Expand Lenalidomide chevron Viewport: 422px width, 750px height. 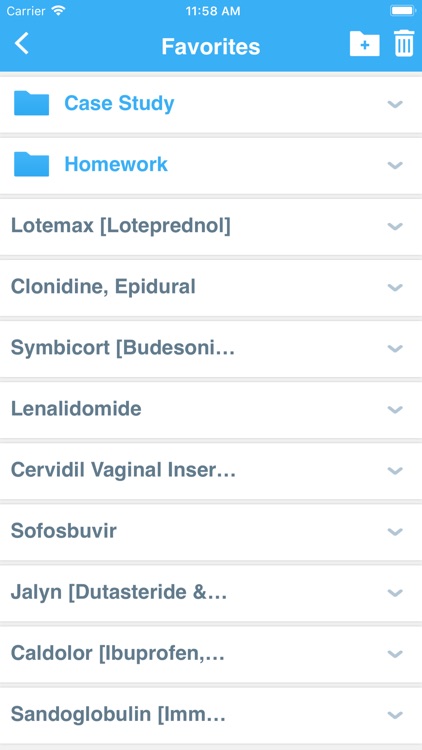coord(395,410)
